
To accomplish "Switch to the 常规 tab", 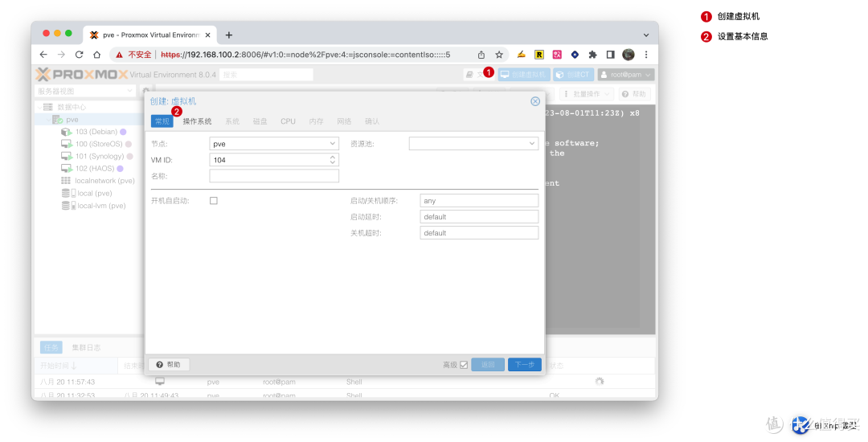I will tap(162, 121).
